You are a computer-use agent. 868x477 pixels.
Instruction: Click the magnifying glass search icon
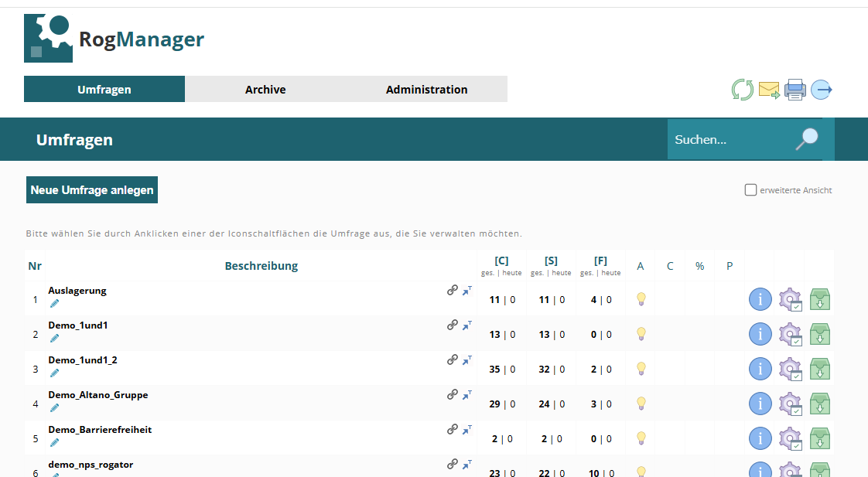(x=807, y=139)
